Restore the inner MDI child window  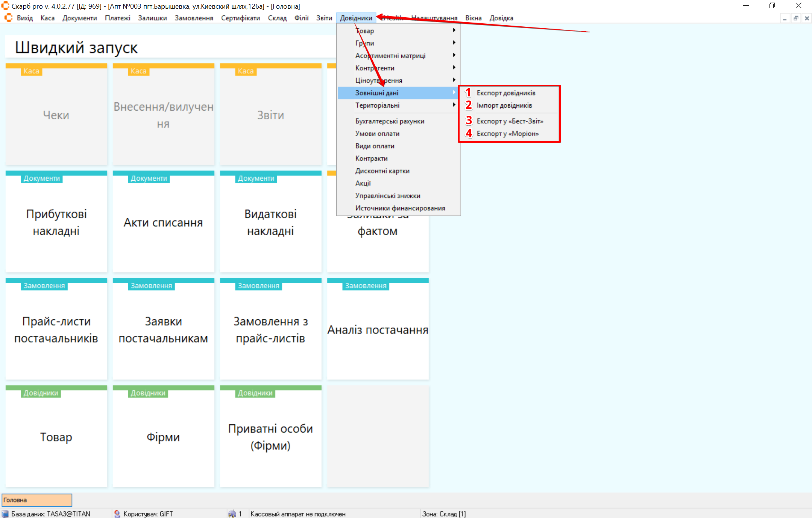[796, 18]
